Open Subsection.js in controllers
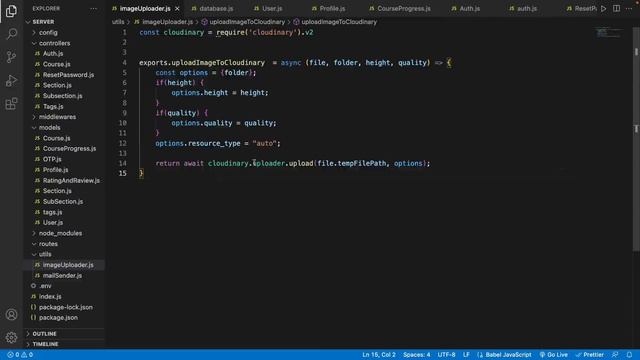This screenshot has height=360, width=640. tap(62, 96)
